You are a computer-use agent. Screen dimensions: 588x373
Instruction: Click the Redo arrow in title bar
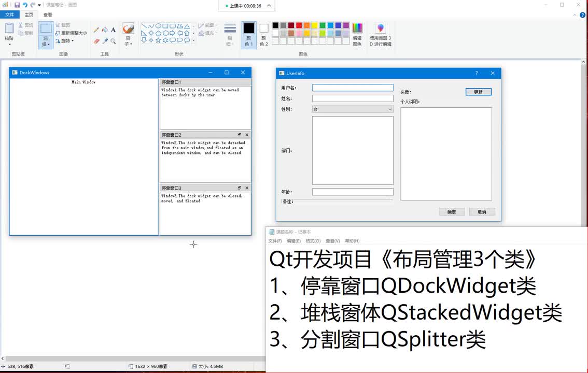click(x=33, y=5)
